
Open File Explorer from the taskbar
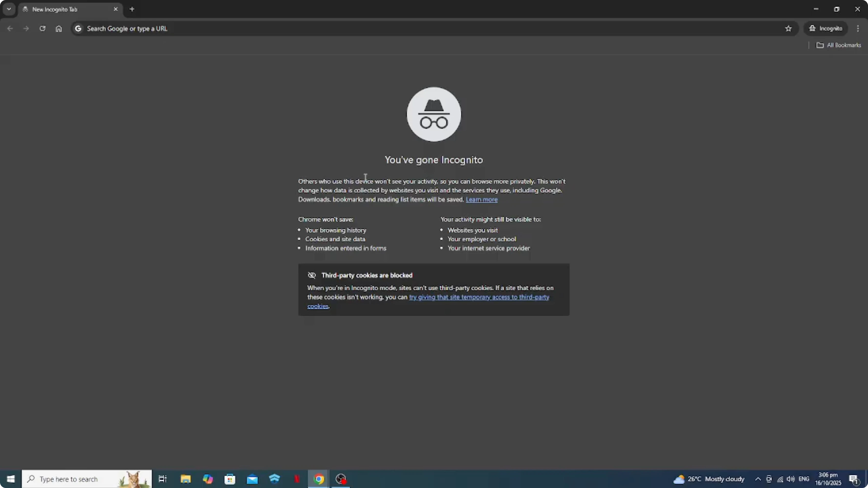185,479
